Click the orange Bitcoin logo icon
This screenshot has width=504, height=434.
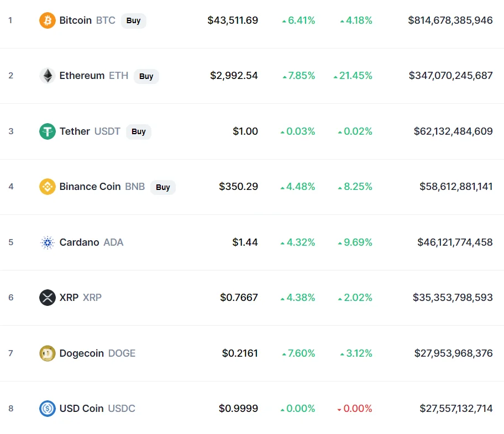pyautogui.click(x=48, y=20)
